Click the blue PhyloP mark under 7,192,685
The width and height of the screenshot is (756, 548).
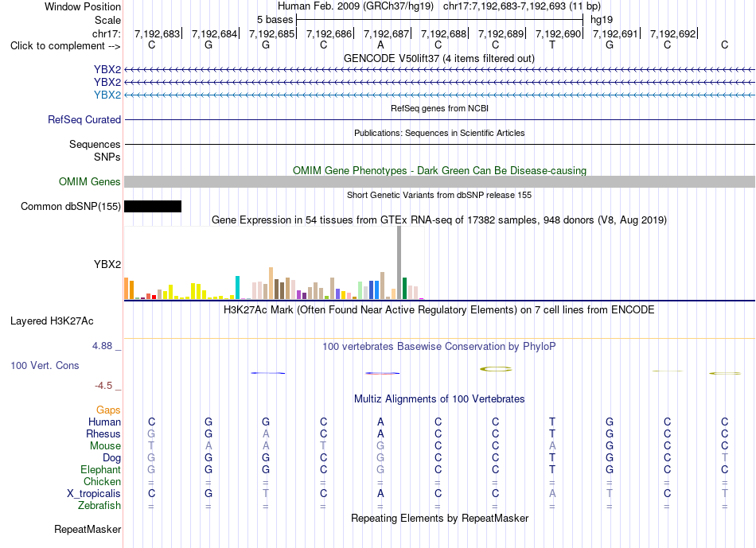point(268,373)
